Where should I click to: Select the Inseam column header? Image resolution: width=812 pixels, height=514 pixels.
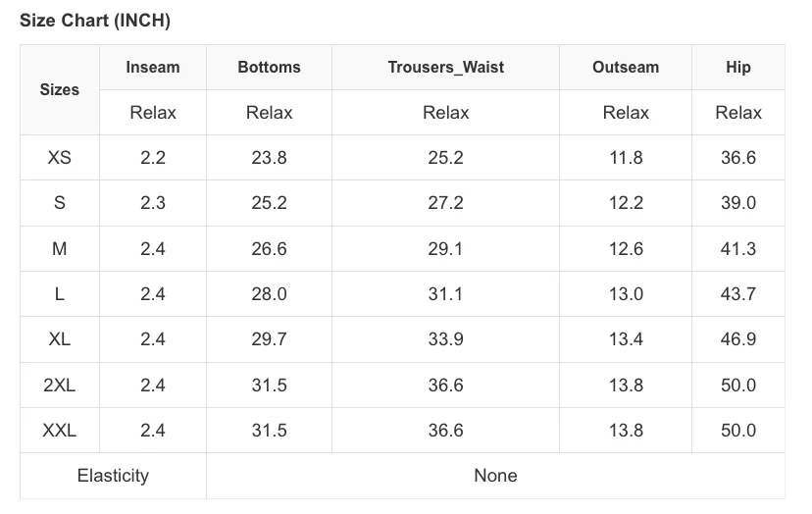153,68
